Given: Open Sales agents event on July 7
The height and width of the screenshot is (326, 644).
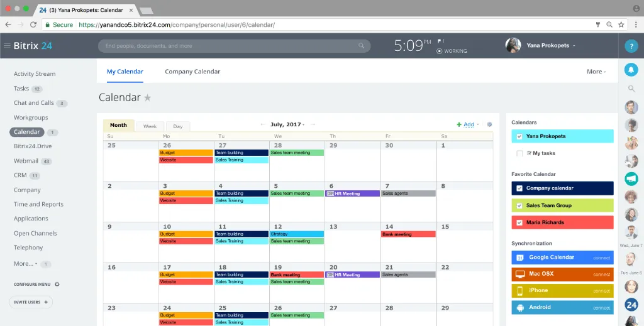Looking at the screenshot, I should click(408, 193).
